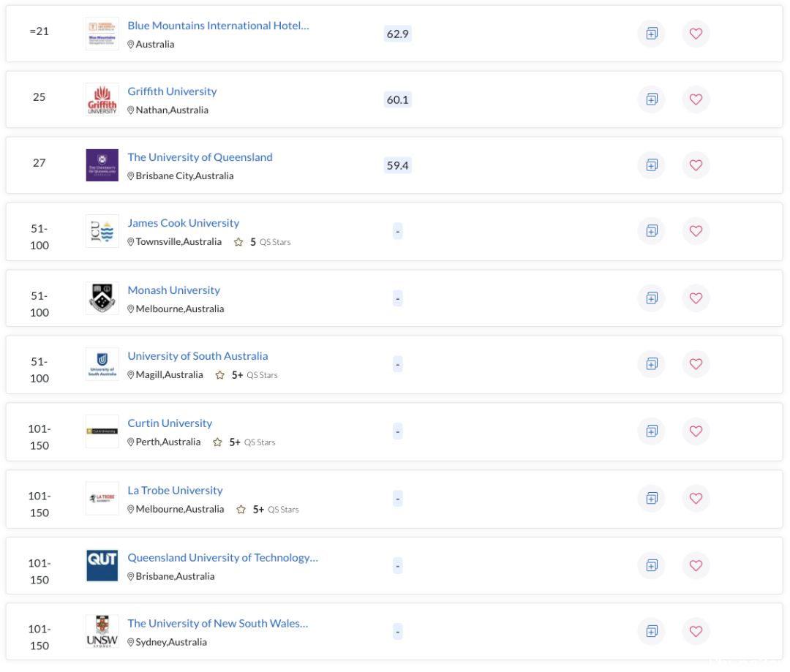Open Griffith University profile link
Screen dimensions: 790x672
point(172,91)
